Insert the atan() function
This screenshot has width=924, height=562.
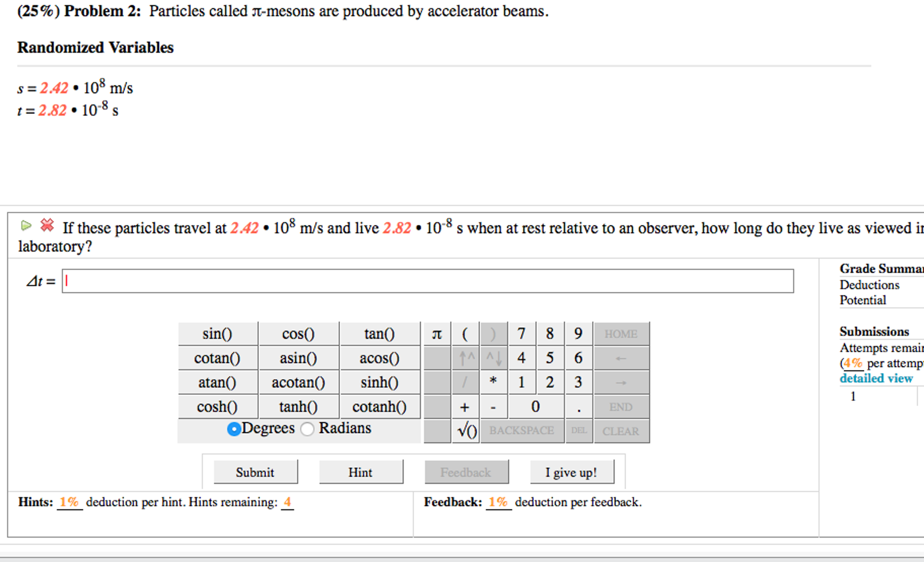pos(218,383)
